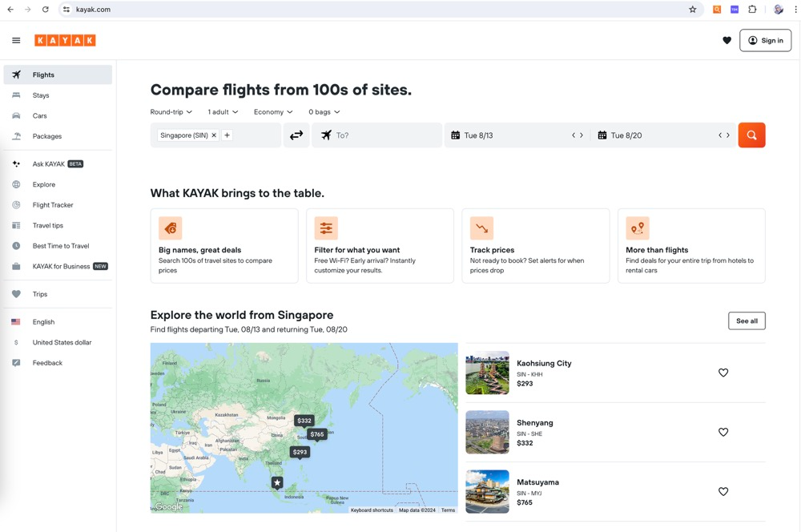Expand the Round-trip dropdown
Screen dimensions: 801x532
[x=171, y=112]
